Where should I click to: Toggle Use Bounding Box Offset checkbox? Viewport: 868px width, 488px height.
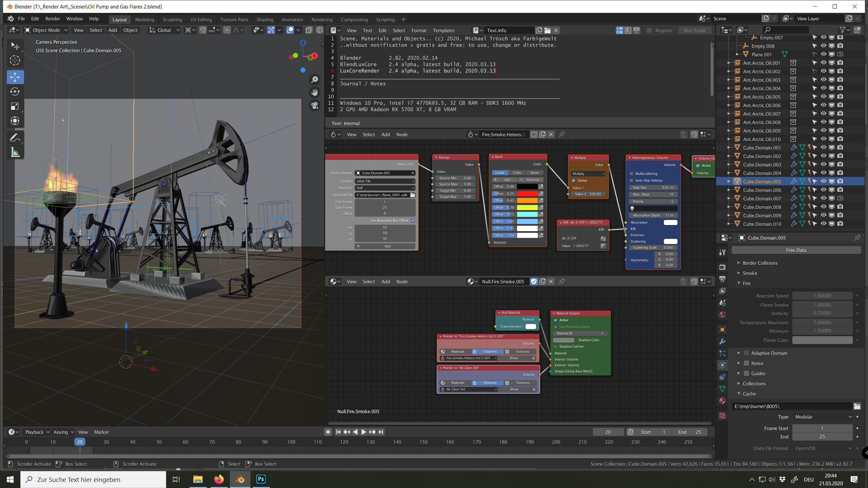point(413,220)
